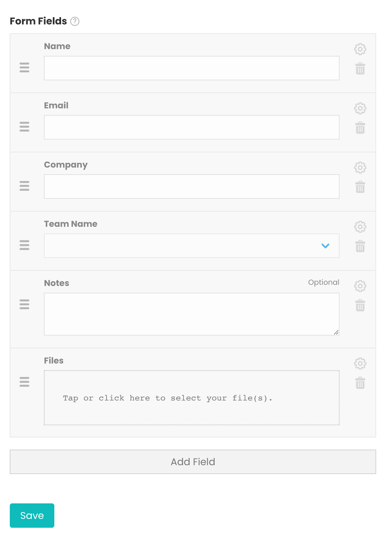Delete the Team Name field

tap(360, 246)
